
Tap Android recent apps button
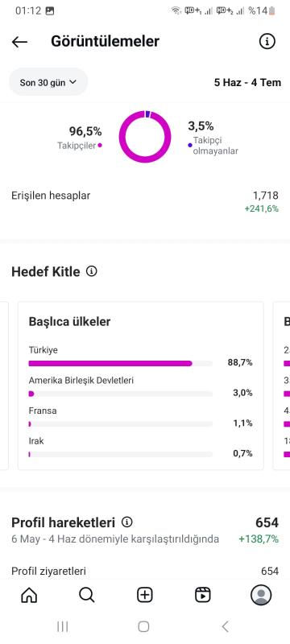tap(63, 626)
